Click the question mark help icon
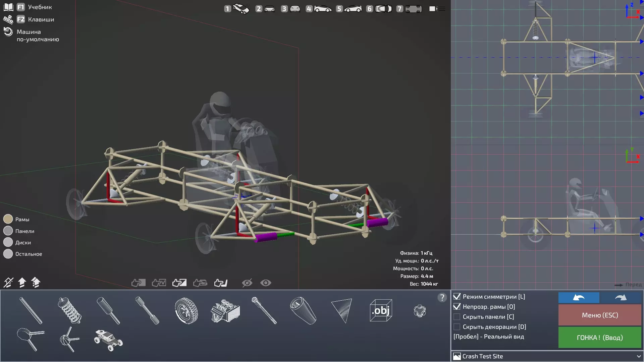This screenshot has width=644, height=362. (x=442, y=297)
